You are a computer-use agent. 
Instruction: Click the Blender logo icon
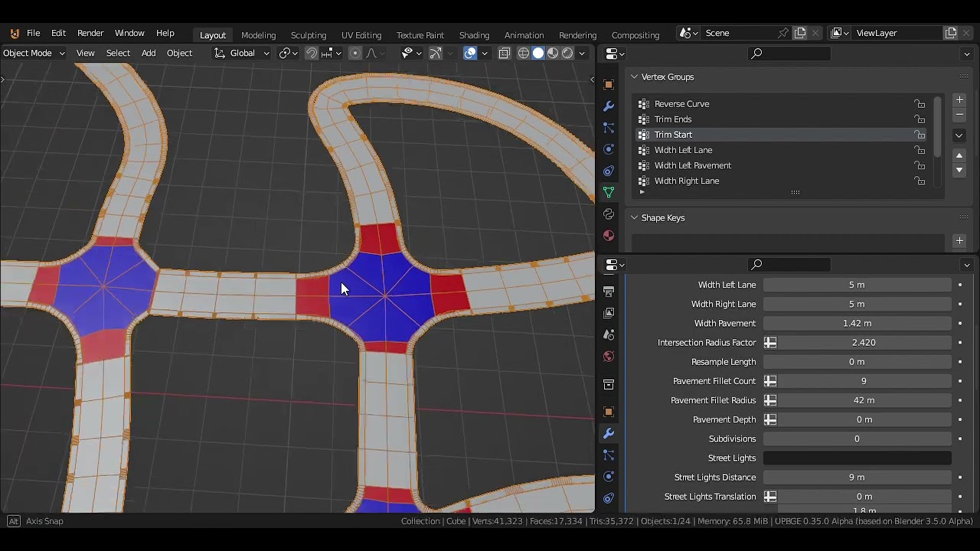(15, 34)
